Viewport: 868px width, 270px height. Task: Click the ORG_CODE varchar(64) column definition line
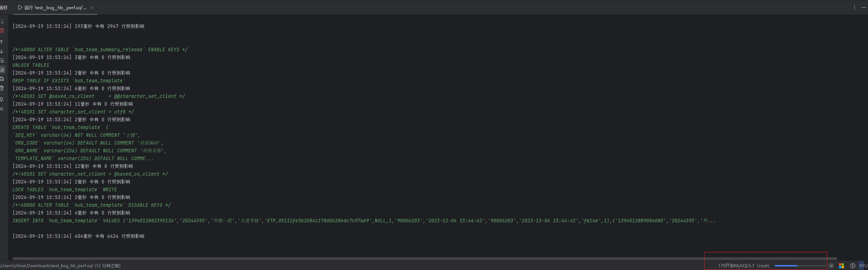coord(88,143)
